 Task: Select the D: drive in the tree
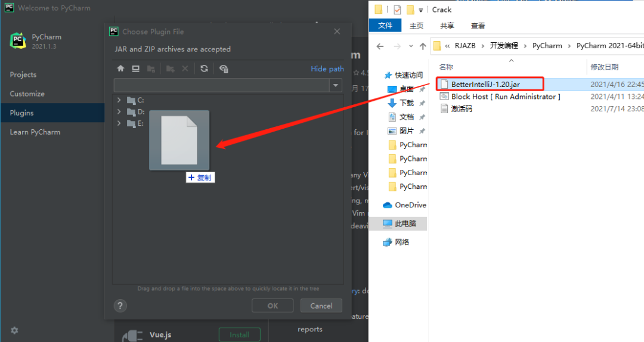coord(136,111)
